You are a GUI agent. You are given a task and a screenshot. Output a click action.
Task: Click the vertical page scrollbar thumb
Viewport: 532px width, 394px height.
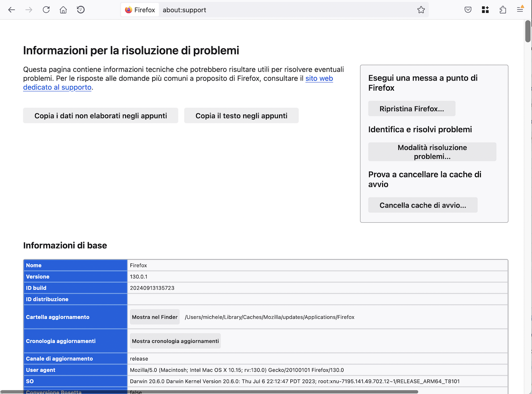coord(528,31)
